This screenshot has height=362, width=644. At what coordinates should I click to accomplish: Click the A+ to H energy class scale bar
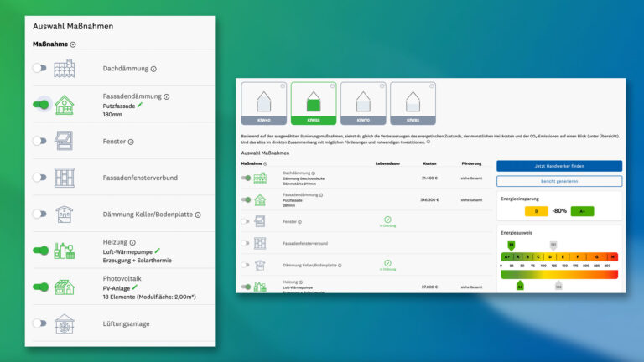point(559,257)
